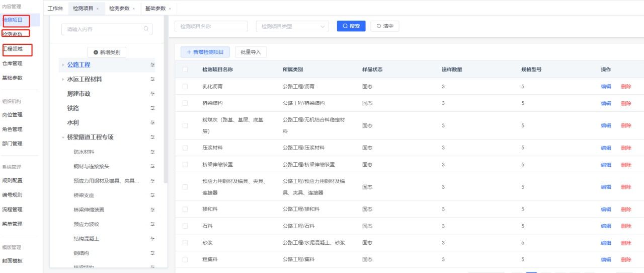This screenshot has width=644, height=273.
Task: Open the options icon for 结构混凝土
Action: click(x=152, y=238)
